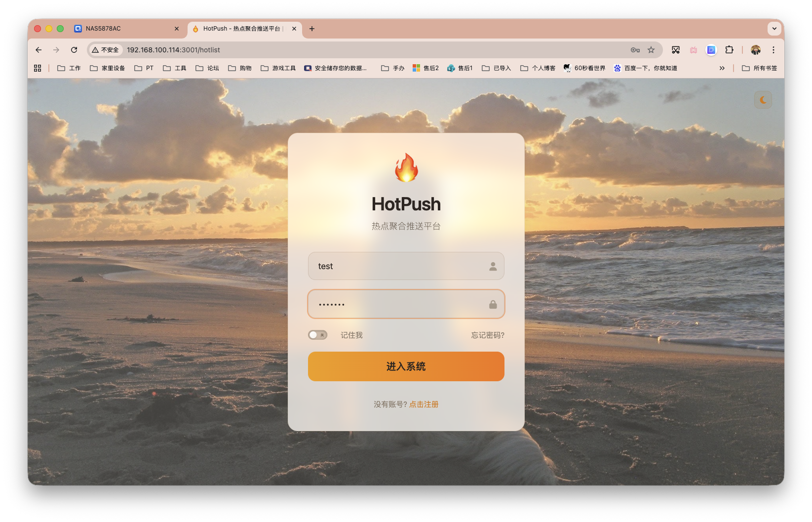The width and height of the screenshot is (812, 522).
Task: Click the 点击注册 register link
Action: (424, 404)
